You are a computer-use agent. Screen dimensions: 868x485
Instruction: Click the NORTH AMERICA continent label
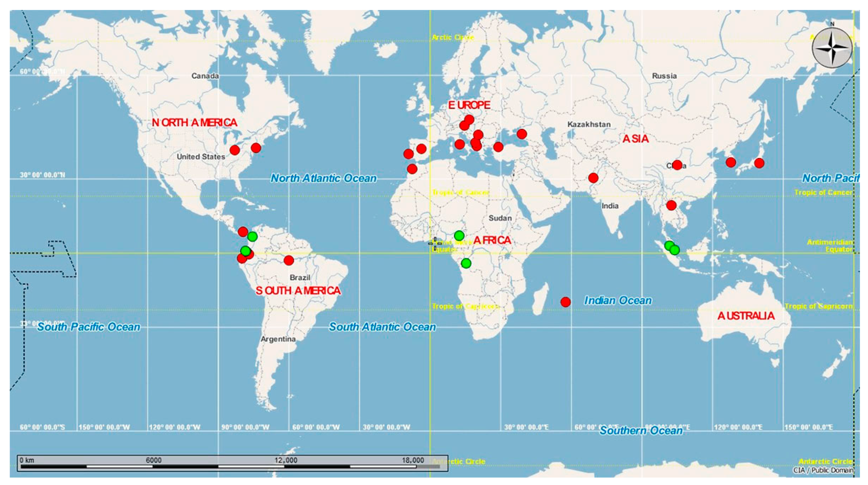194,123
